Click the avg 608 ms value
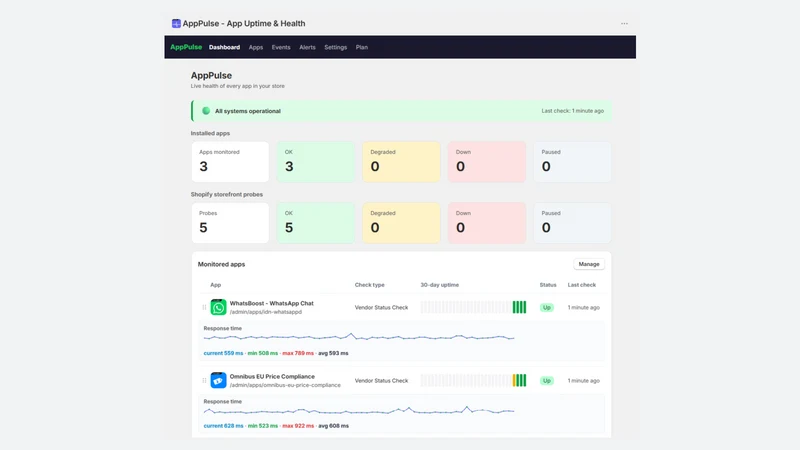Image resolution: width=800 pixels, height=450 pixels. pyautogui.click(x=334, y=426)
